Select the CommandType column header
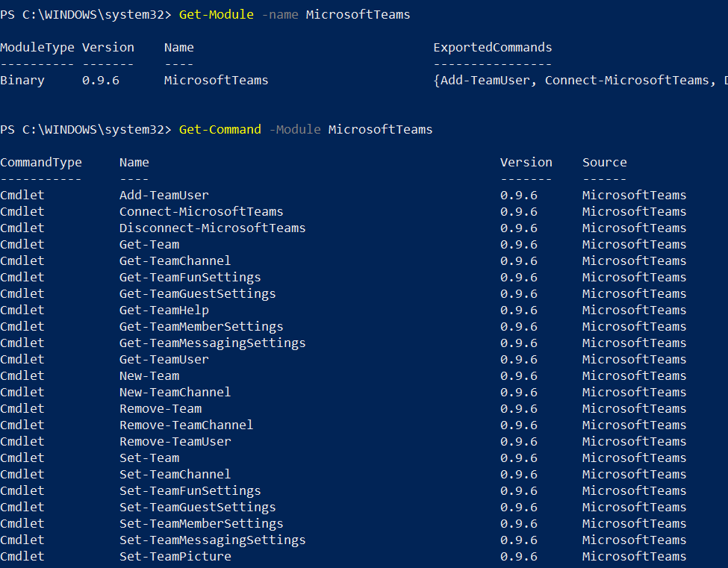The height and width of the screenshot is (568, 728). [41, 163]
